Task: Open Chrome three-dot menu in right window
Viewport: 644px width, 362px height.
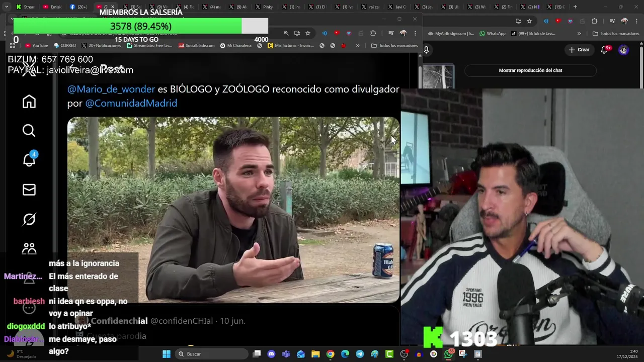Action: click(636, 21)
